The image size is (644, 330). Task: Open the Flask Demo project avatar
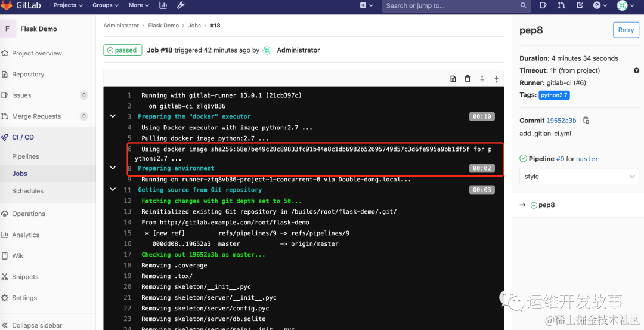7,29
